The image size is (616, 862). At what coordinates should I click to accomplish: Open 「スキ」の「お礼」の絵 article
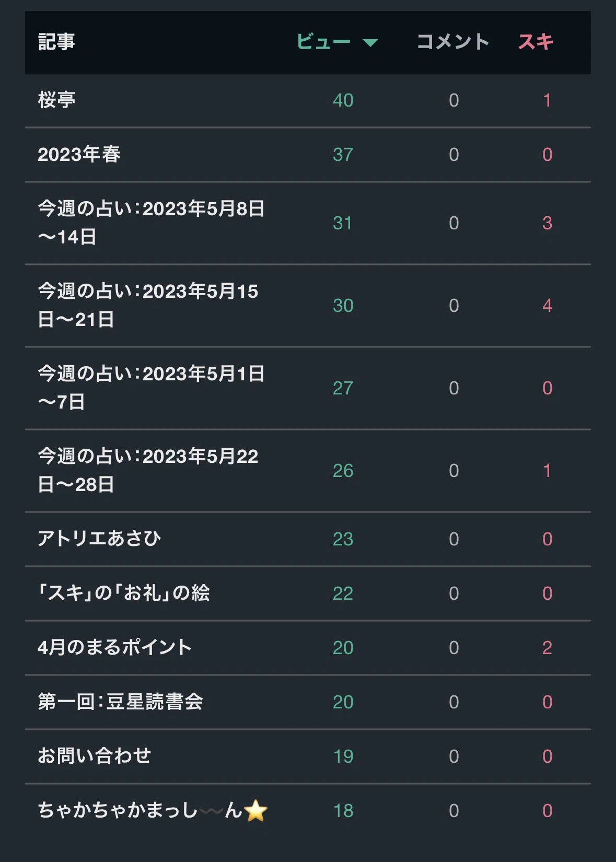[124, 593]
